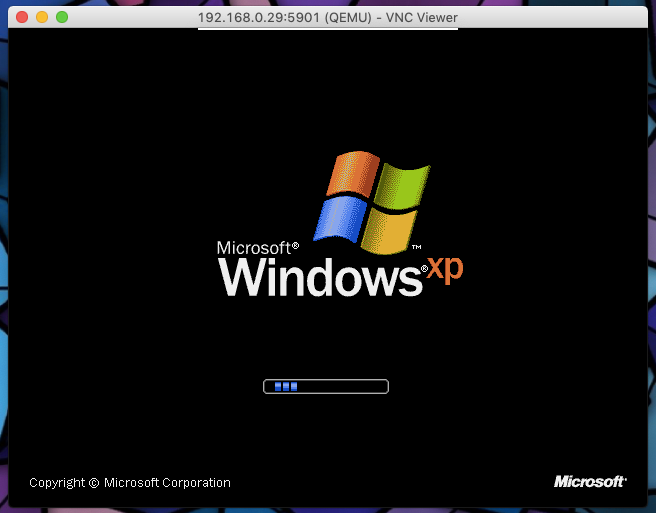
Task: Click the © symbol in the copyright line
Action: point(94,483)
